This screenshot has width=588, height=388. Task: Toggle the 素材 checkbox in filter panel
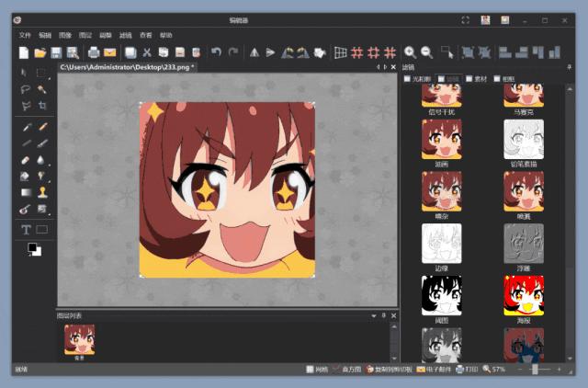pos(469,79)
